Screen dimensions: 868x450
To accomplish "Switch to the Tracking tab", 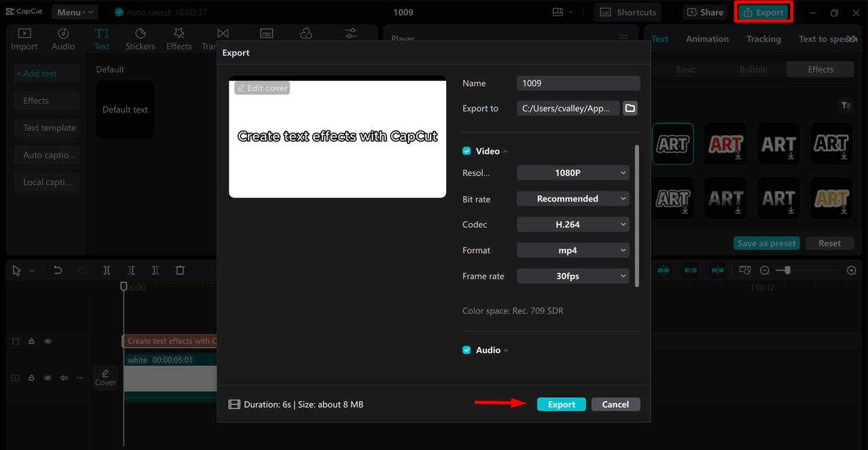I will (x=764, y=39).
